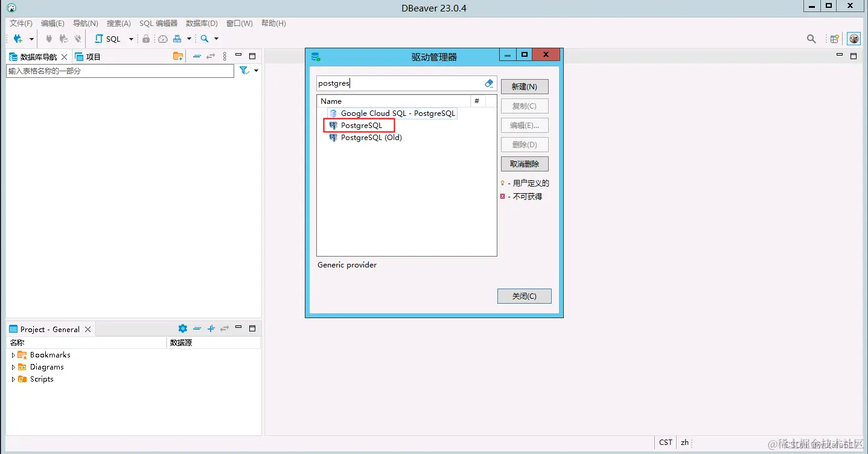This screenshot has width=868, height=454.
Task: Select the DBeaver perspective beaver icon
Action: pos(854,39)
